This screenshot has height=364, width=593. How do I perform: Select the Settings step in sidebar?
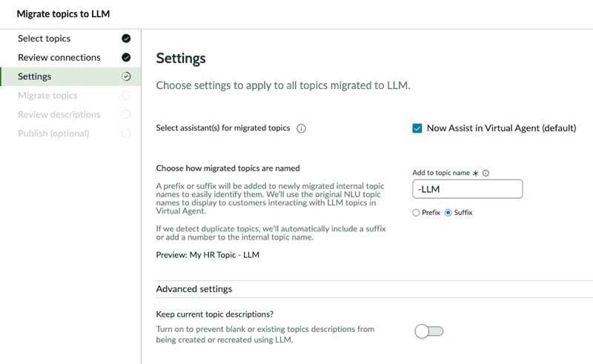70,76
